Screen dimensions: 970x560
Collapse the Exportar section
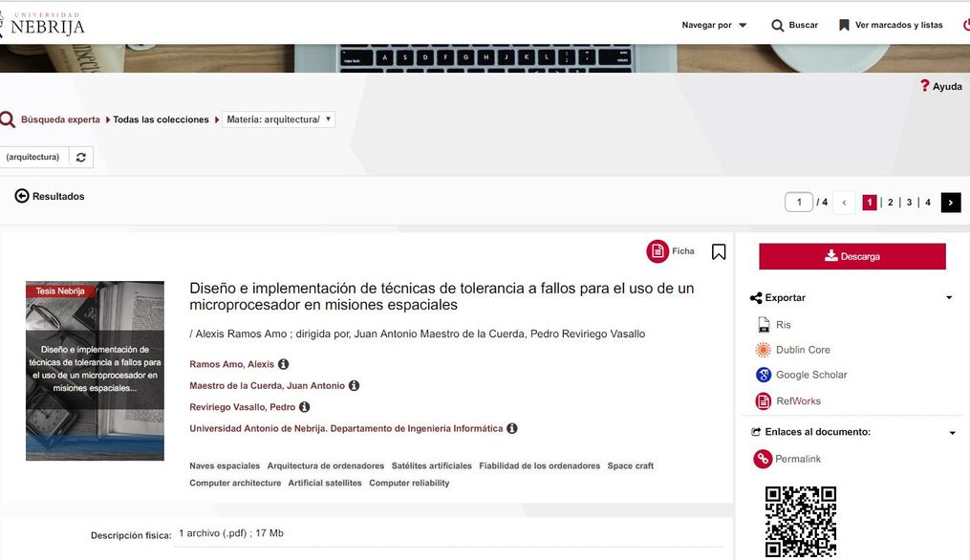pos(949,297)
